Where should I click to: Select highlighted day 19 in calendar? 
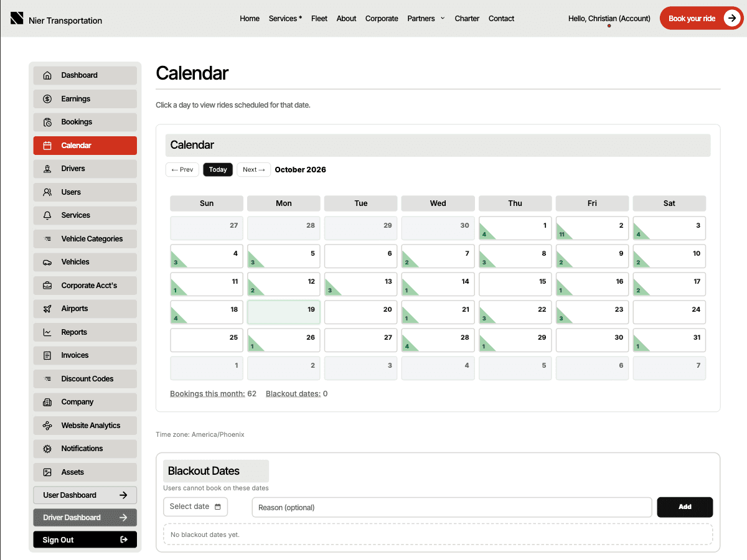pyautogui.click(x=284, y=312)
